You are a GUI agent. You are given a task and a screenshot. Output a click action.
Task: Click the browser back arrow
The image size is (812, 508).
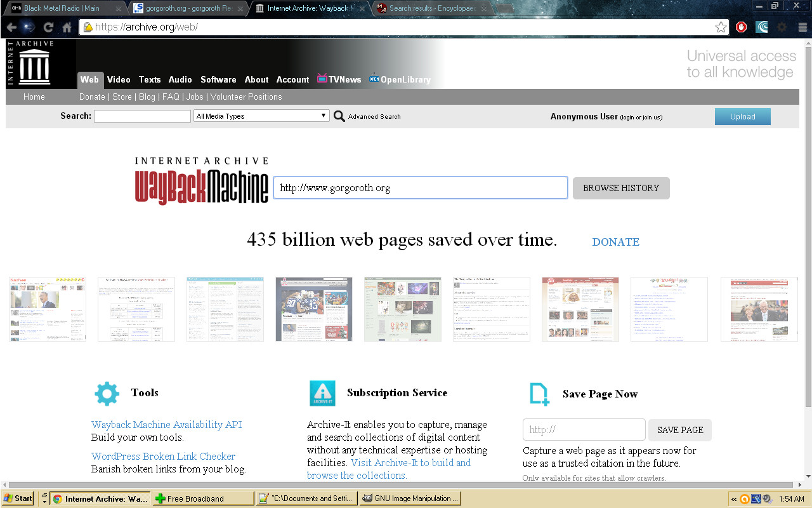(11, 27)
